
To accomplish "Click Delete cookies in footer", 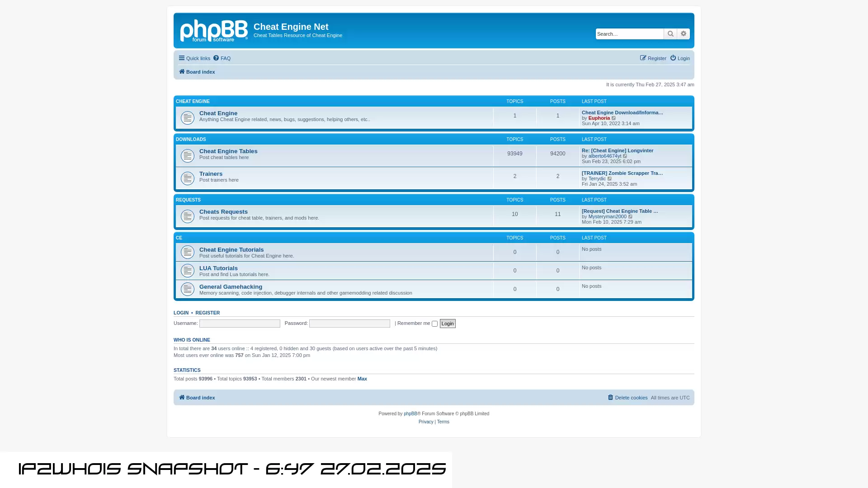I will pos(627,398).
